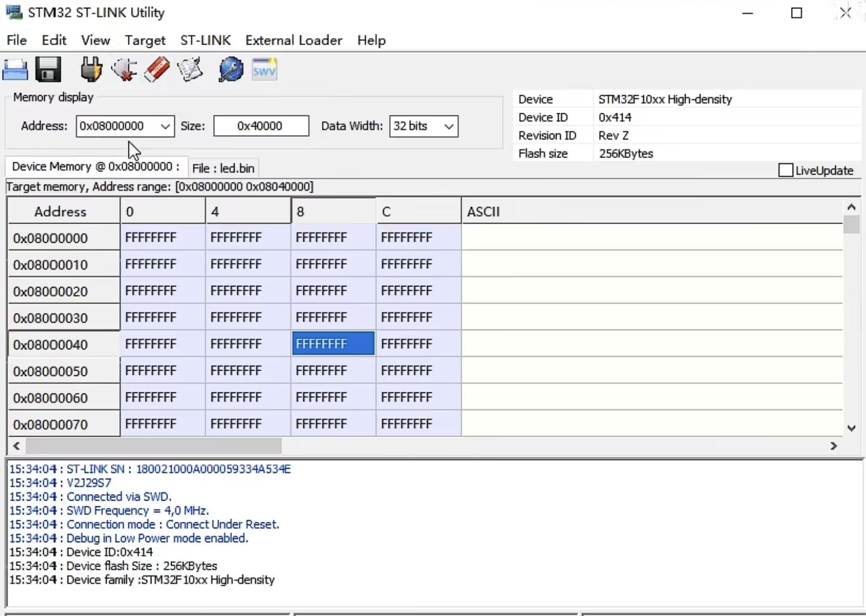This screenshot has width=866, height=616.
Task: Click column 0 cell in row 0x08000000
Action: pos(163,238)
